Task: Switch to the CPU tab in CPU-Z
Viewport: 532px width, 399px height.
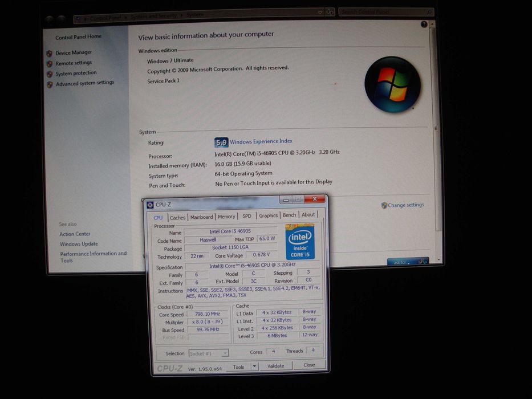Action: coord(158,218)
